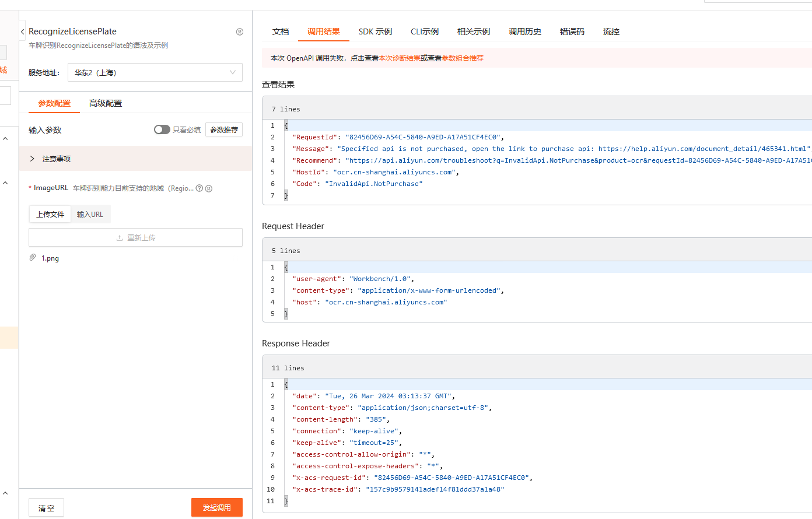812x519 pixels.
Task: Open the 相关示例 tab
Action: (x=474, y=31)
